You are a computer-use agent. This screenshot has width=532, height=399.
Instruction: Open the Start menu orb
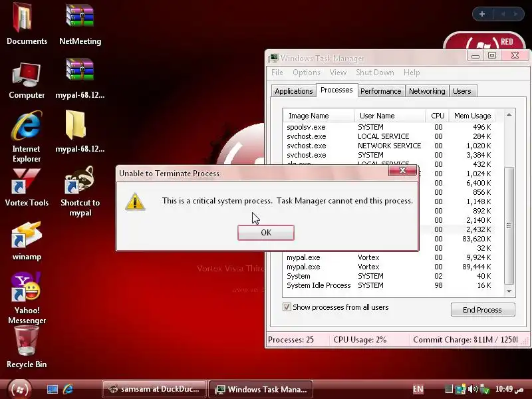point(19,389)
